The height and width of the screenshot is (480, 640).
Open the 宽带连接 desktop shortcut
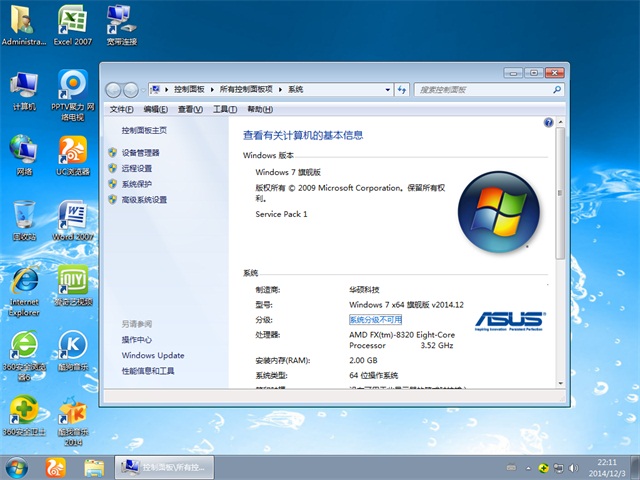point(120,22)
